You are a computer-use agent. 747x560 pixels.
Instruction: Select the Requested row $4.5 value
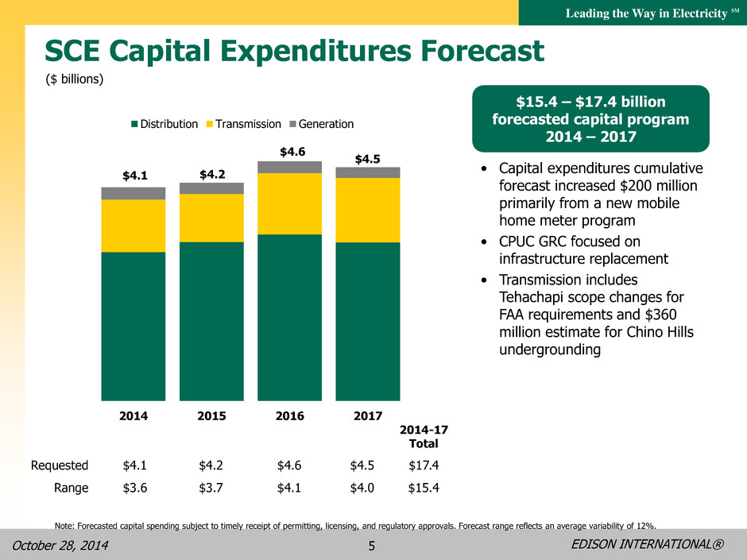click(x=362, y=465)
